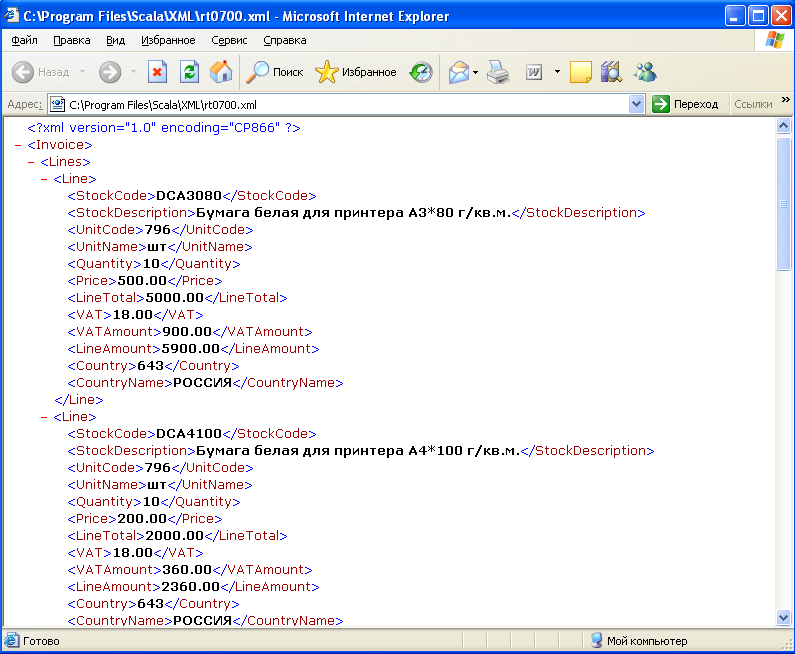This screenshot has width=795, height=654.
Task: Print the page with printer icon
Action: click(x=498, y=72)
